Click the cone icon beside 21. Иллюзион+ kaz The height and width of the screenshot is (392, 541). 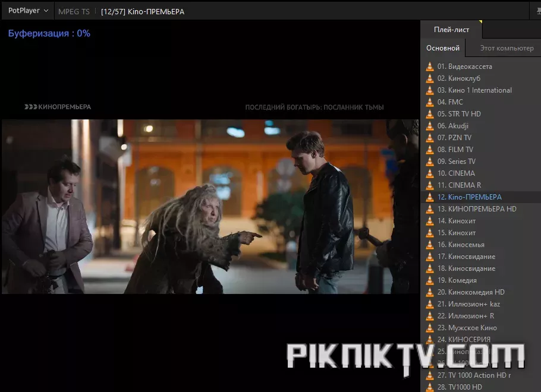click(430, 304)
